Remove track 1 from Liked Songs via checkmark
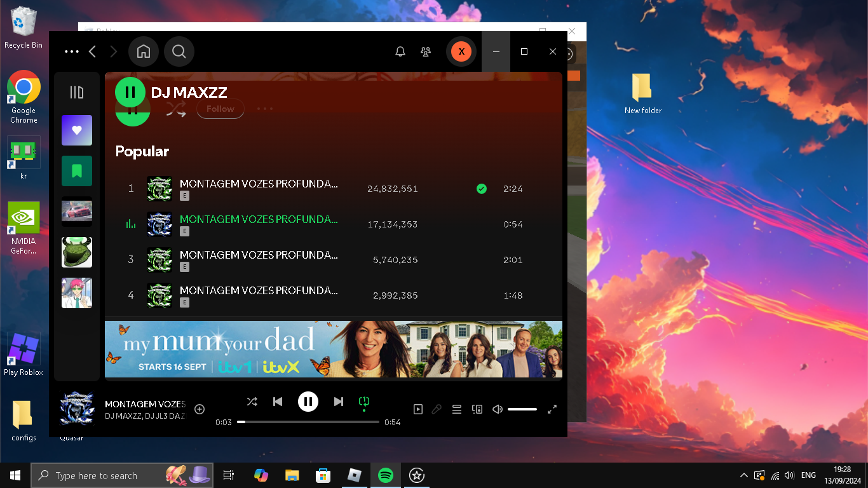The width and height of the screenshot is (868, 488). click(482, 189)
